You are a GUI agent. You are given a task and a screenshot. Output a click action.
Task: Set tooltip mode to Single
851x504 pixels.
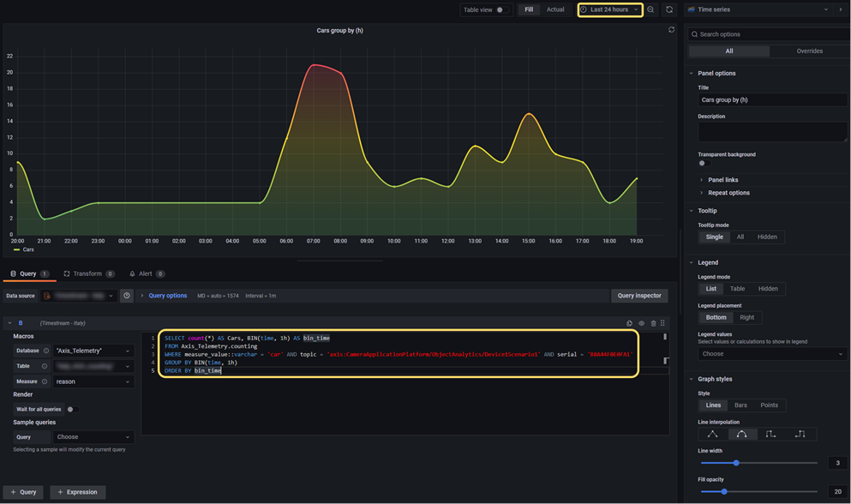point(714,237)
